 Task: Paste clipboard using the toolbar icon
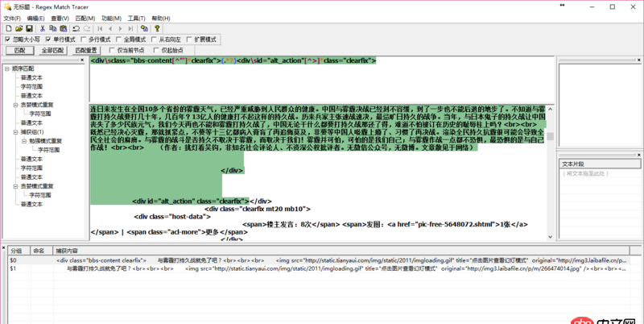pos(64,28)
